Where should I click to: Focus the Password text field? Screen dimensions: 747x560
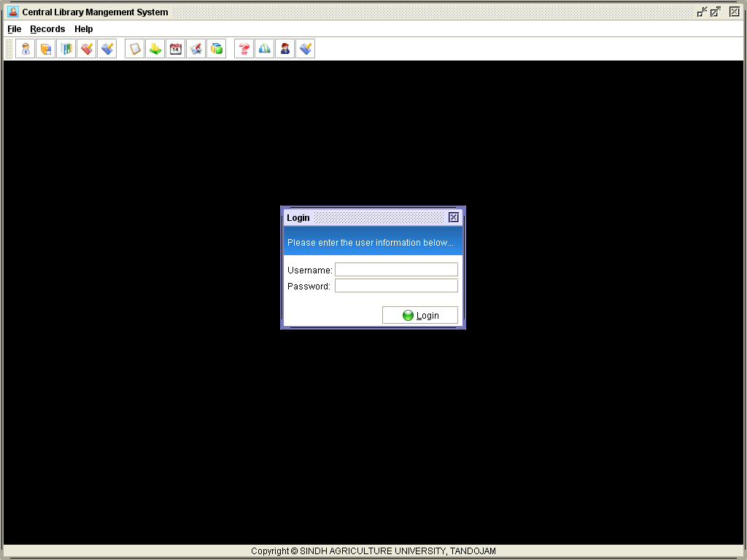tap(396, 286)
